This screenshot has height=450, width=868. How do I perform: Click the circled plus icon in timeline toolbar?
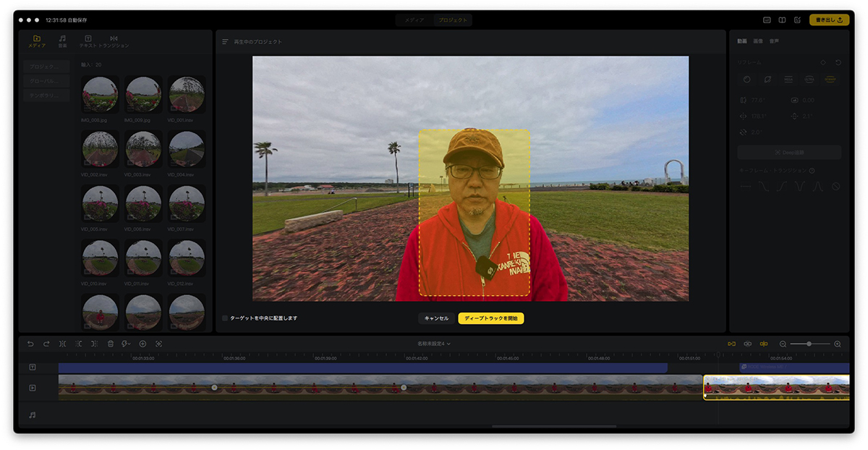[x=142, y=344]
